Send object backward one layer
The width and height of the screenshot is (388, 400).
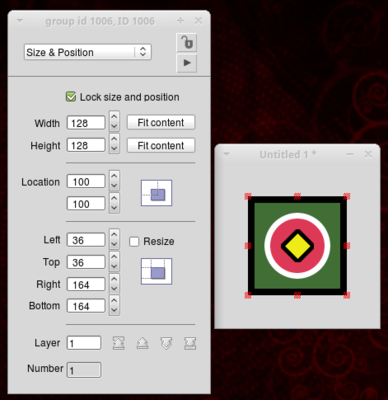166,343
